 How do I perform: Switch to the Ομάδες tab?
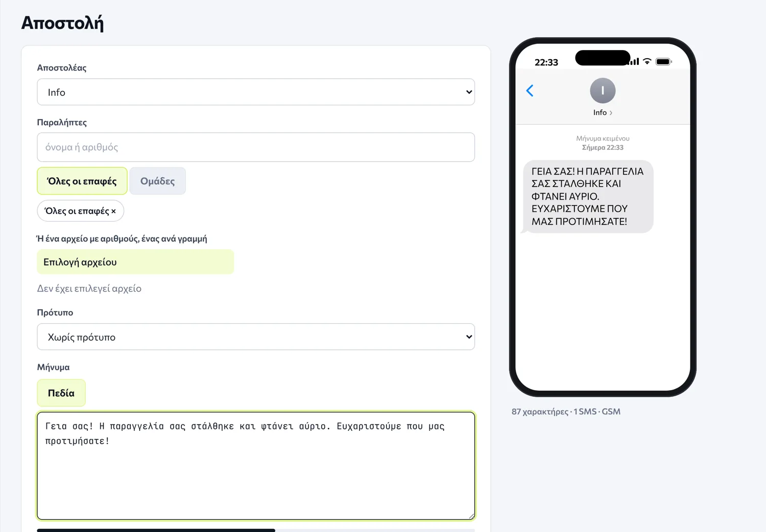pos(158,181)
